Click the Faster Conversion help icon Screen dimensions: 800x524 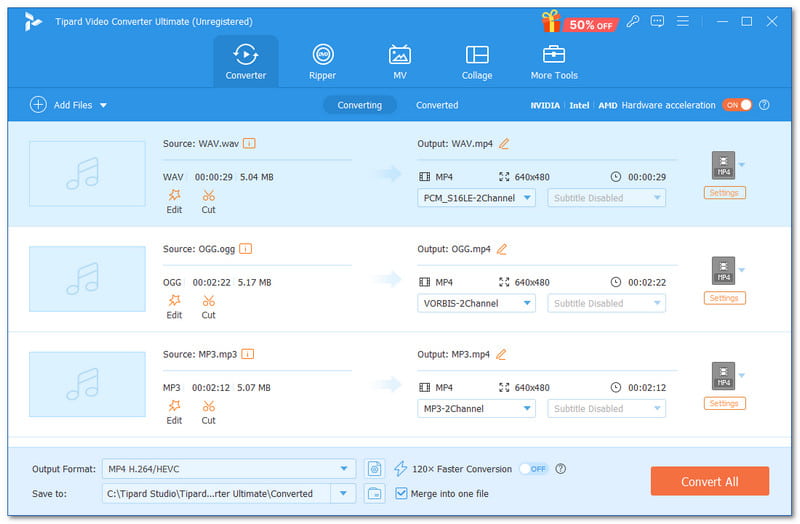tap(560, 468)
